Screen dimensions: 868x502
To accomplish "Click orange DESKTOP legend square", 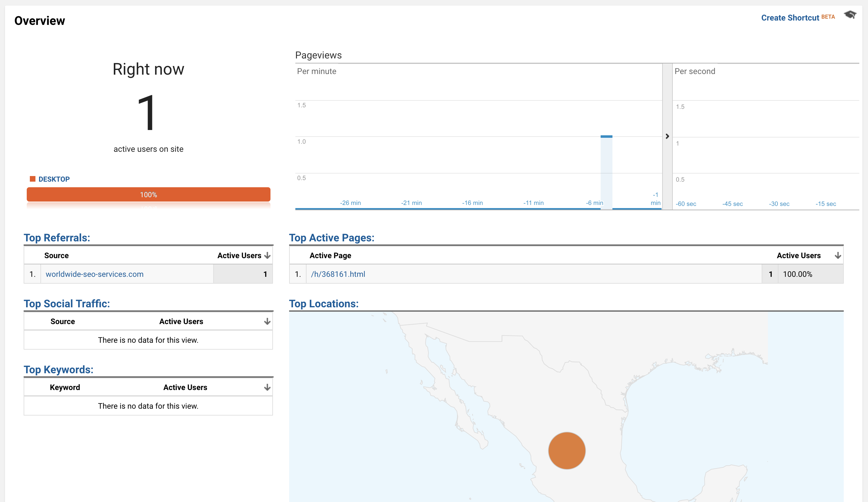I will 33,179.
